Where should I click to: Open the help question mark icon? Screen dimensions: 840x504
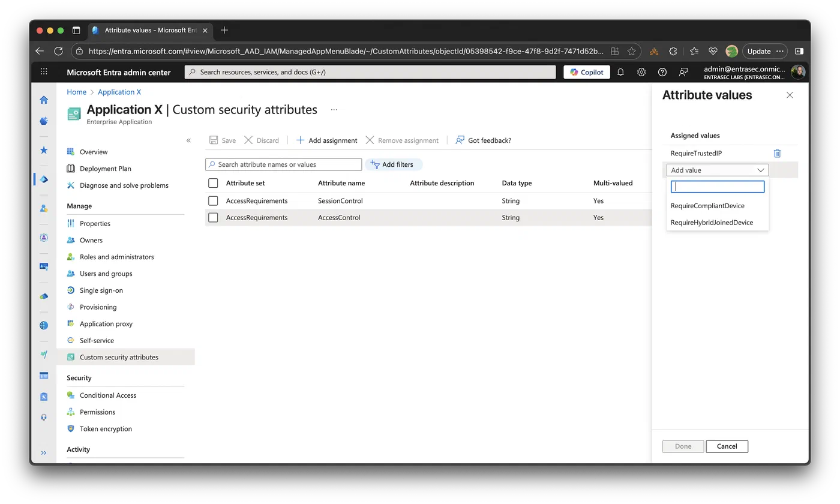[662, 72]
